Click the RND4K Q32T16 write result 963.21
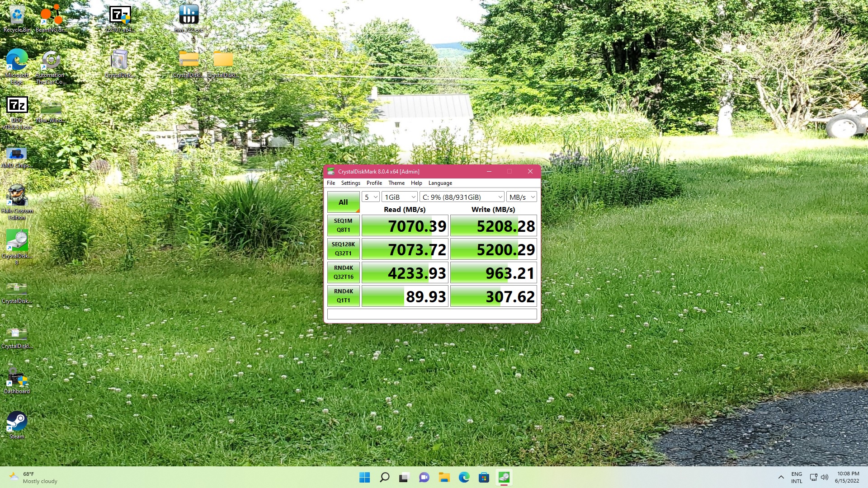The width and height of the screenshot is (868, 488). coord(494,272)
